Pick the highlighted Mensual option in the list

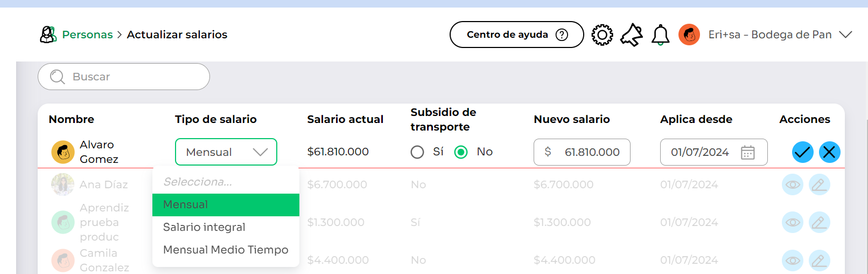pos(226,205)
